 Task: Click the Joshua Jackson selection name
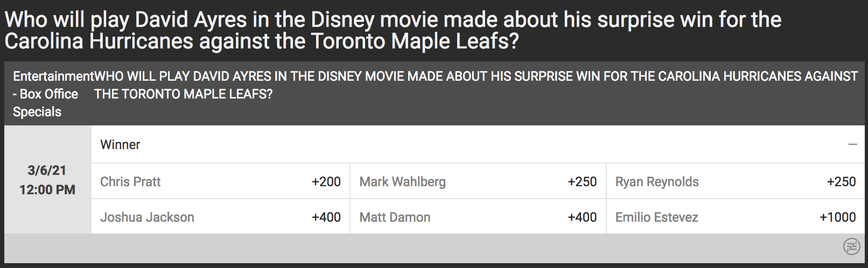point(147,217)
